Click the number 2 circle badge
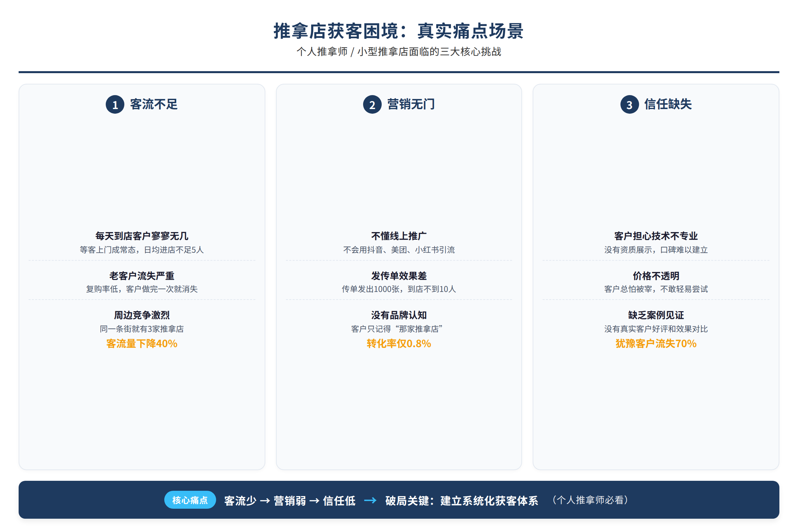The height and width of the screenshot is (532, 798). 372,104
